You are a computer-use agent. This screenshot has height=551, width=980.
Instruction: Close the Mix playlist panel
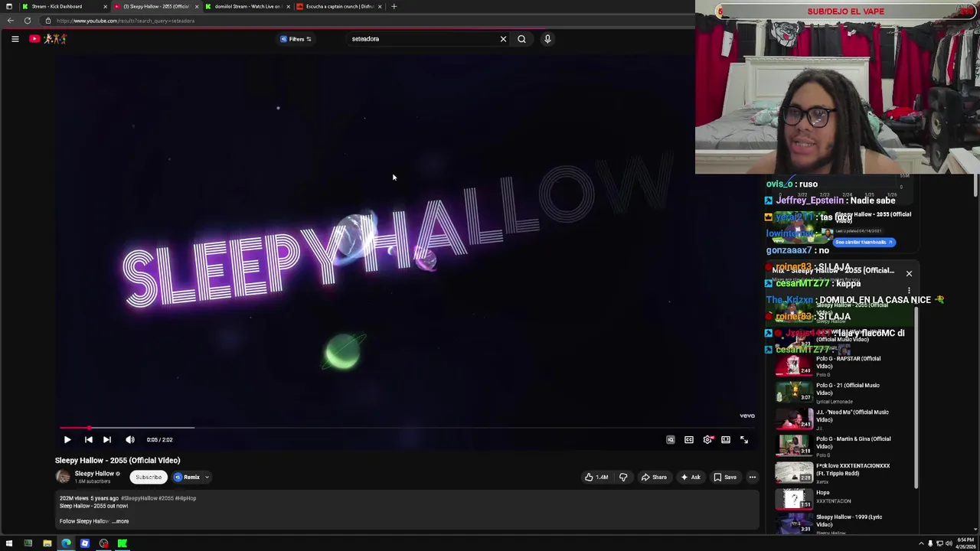pos(909,273)
